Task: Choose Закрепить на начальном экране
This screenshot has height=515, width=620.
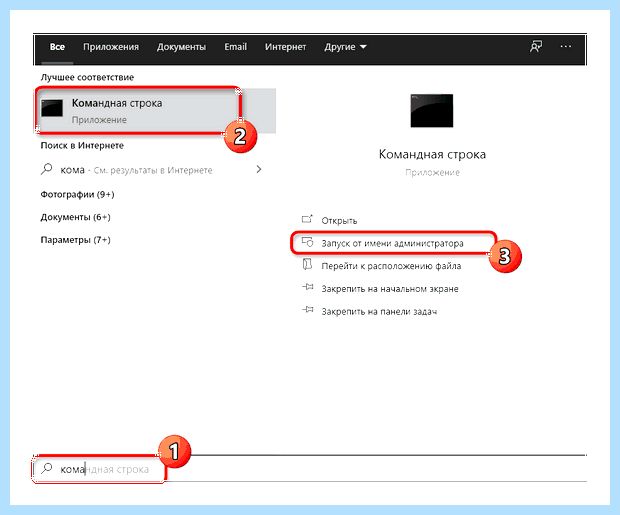Action: pyautogui.click(x=390, y=289)
